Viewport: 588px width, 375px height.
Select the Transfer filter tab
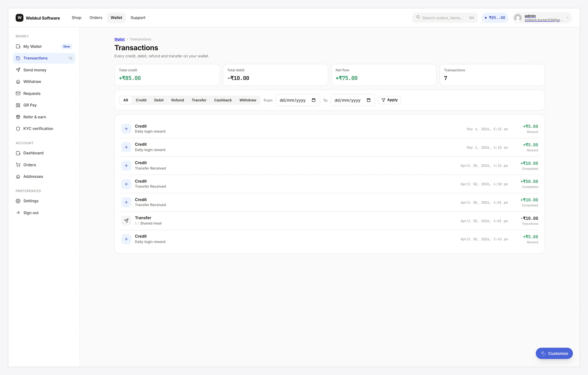tap(199, 100)
